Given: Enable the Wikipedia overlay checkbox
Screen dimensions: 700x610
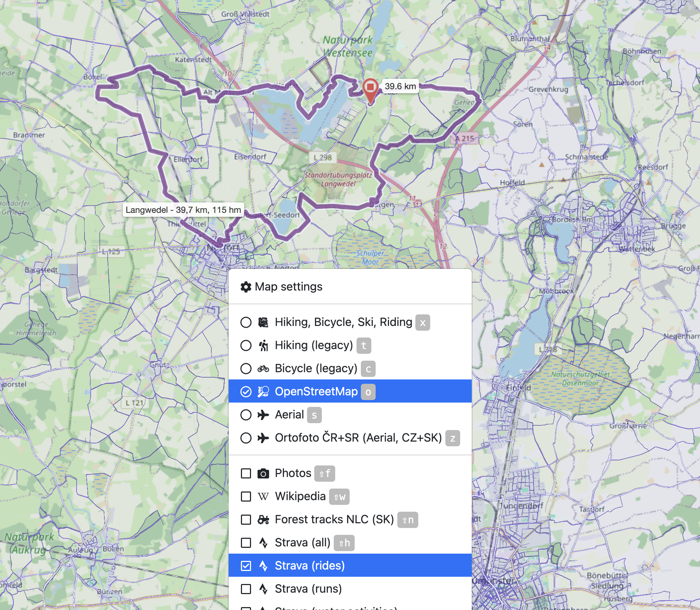Looking at the screenshot, I should pyautogui.click(x=246, y=496).
